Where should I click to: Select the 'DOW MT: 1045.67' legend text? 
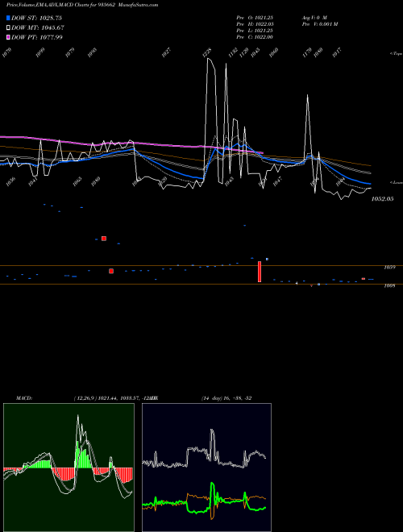point(38,27)
